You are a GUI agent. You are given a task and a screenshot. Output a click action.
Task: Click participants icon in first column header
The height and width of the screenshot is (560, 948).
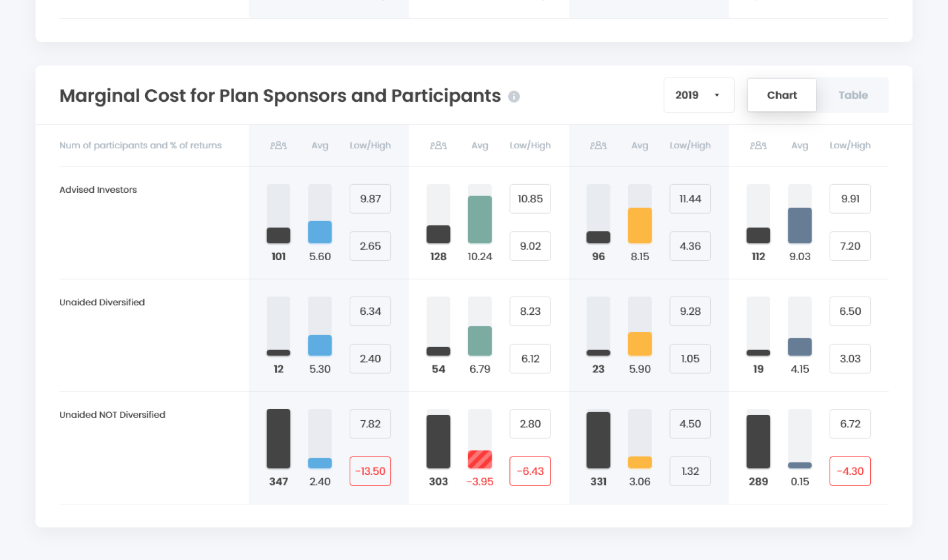coord(279,146)
